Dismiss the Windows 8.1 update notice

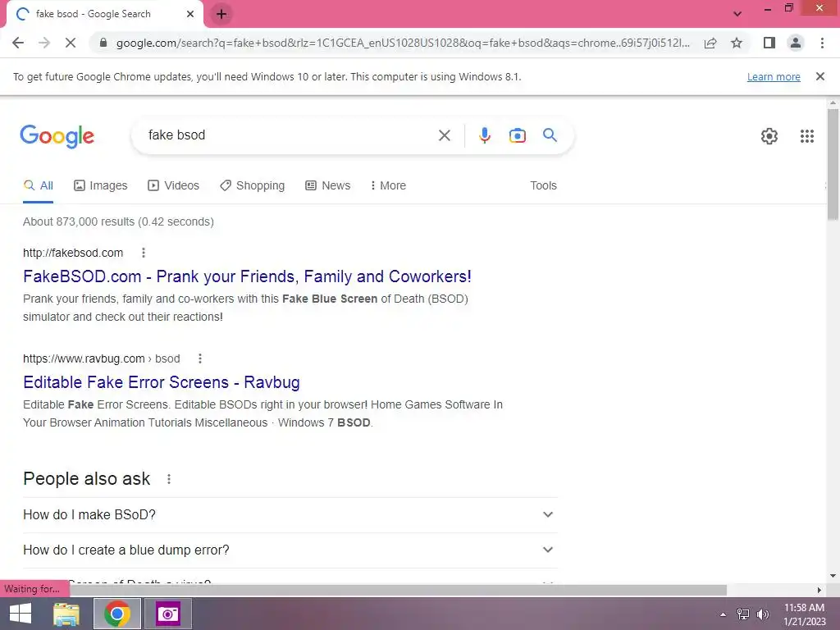coord(820,76)
